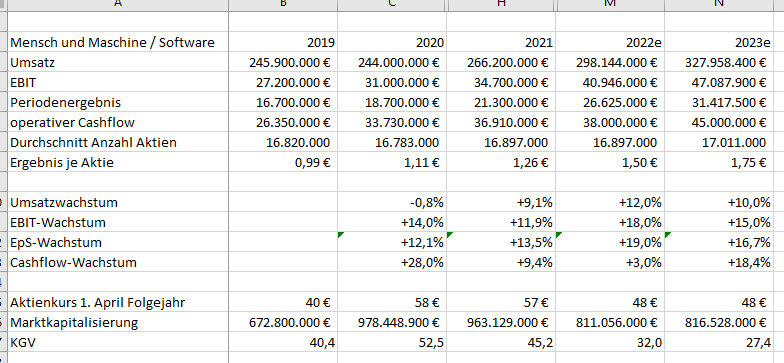The height and width of the screenshot is (363, 784).
Task: Select the 2020 Durchschnitt Anzahl Aktien cell 16.783.000
Action: (x=392, y=142)
